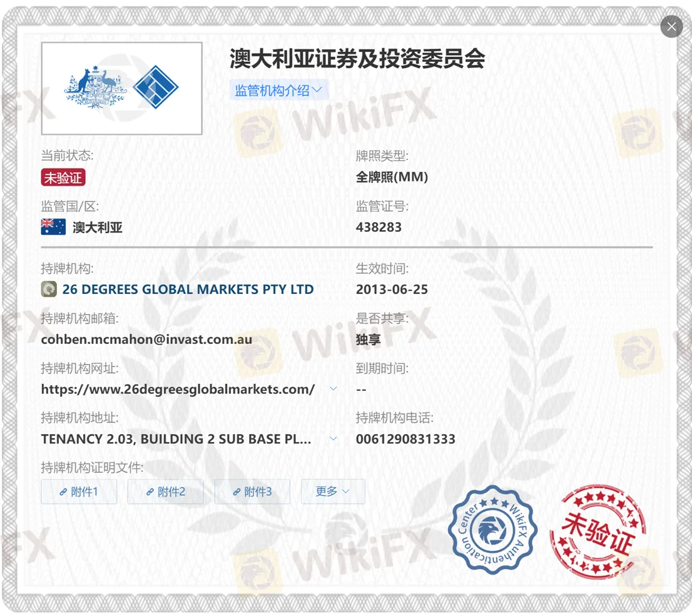Open attachment 附件3
The width and height of the screenshot is (692, 616).
(252, 492)
